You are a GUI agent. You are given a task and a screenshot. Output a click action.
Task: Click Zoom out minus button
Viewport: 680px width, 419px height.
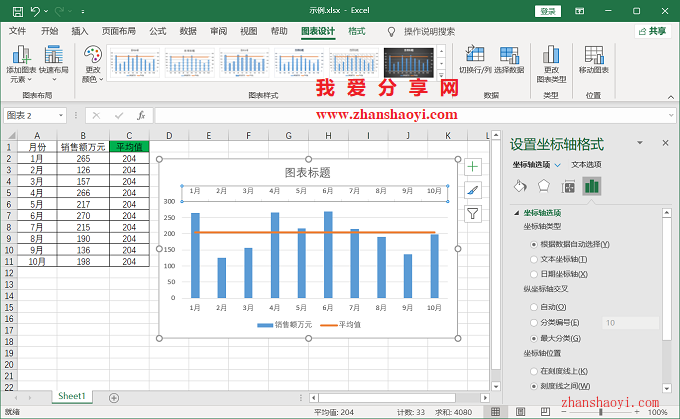564,412
